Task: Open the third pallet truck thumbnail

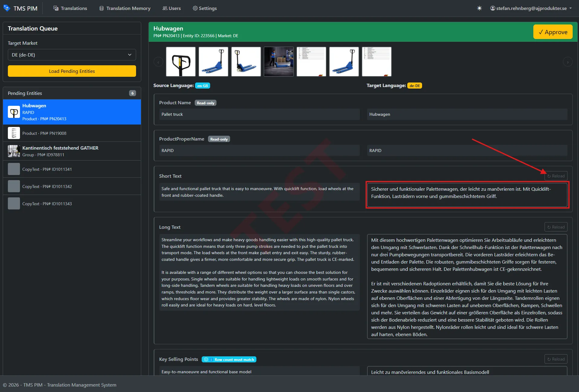Action: [x=246, y=62]
